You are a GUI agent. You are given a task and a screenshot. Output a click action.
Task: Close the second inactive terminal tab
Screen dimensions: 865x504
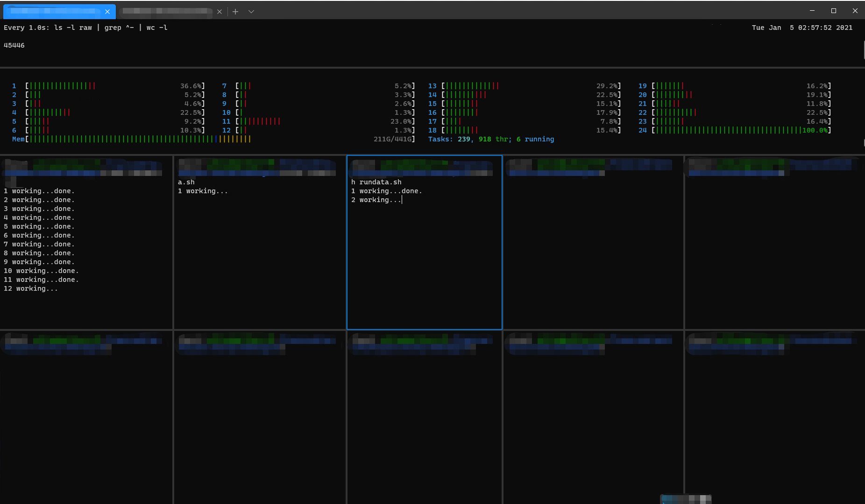pos(219,11)
